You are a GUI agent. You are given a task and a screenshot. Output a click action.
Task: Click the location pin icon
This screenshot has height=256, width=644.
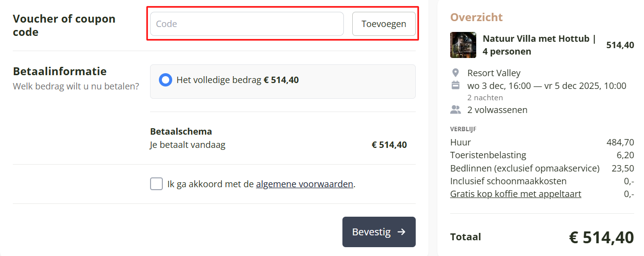pyautogui.click(x=456, y=73)
